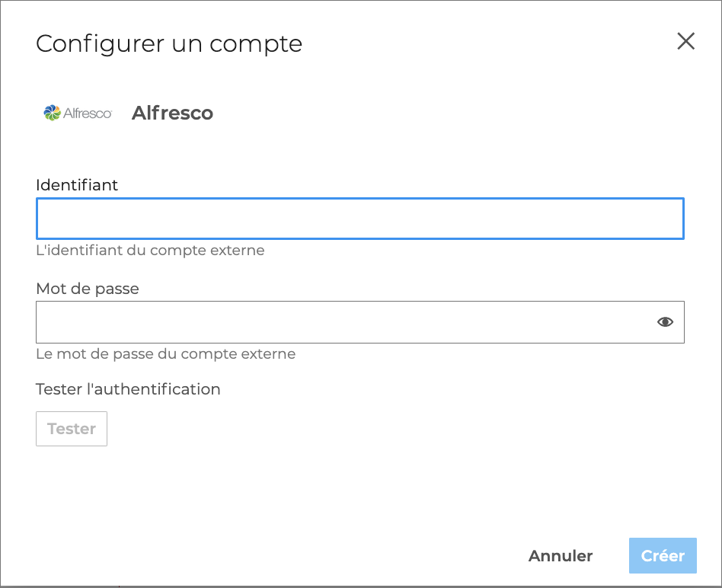
Task: Show the password with the eye icon
Action: tap(665, 322)
